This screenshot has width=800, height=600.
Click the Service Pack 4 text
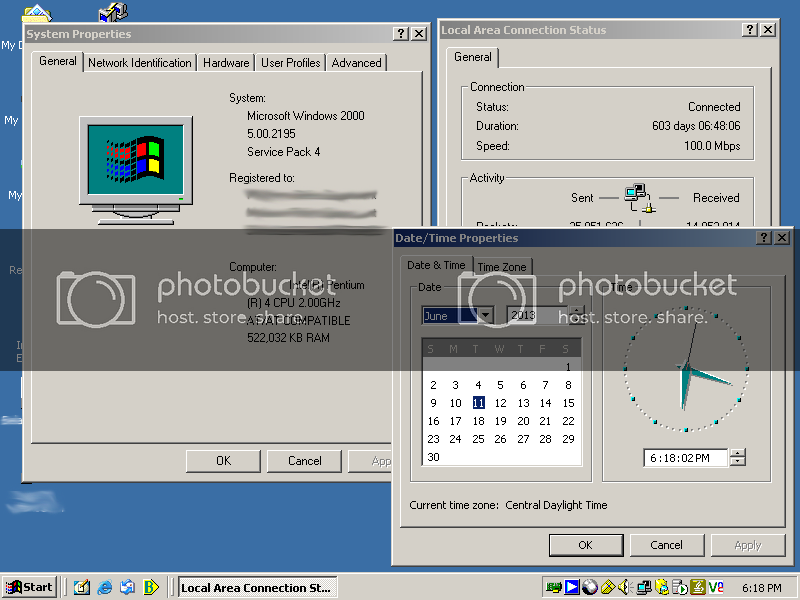pyautogui.click(x=284, y=152)
